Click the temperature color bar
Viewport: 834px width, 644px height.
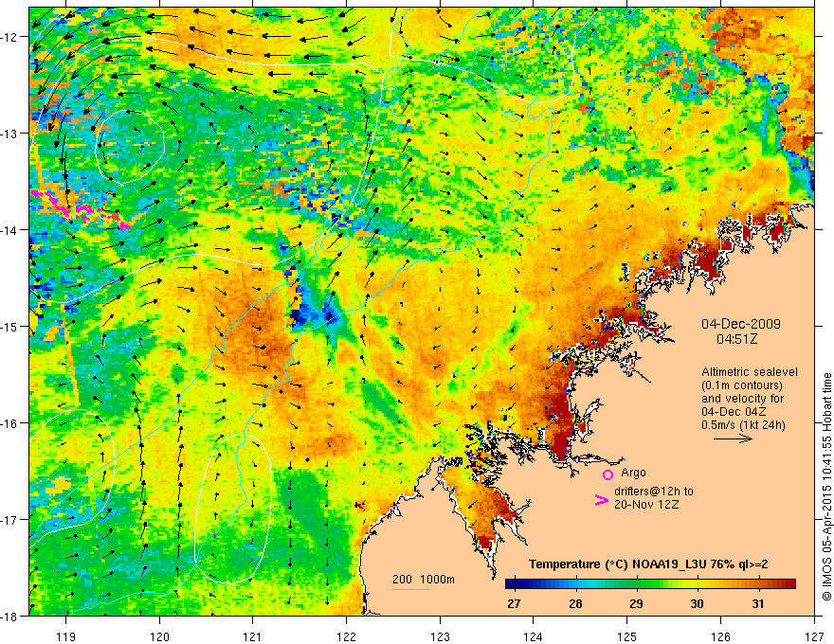[x=650, y=584]
